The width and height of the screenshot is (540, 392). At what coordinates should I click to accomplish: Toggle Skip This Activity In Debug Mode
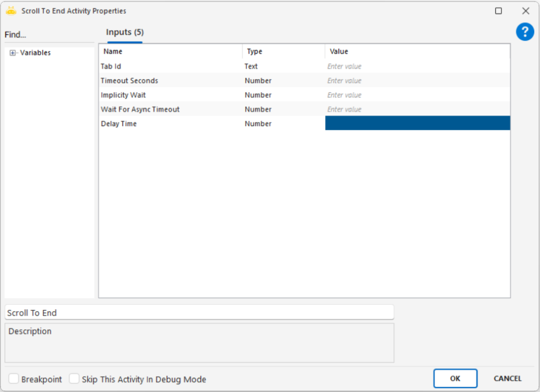(74, 379)
